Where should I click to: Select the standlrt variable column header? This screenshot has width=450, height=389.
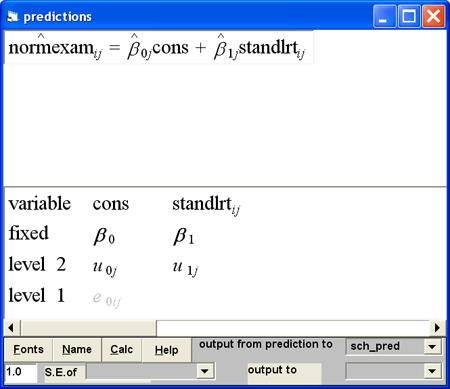(206, 205)
